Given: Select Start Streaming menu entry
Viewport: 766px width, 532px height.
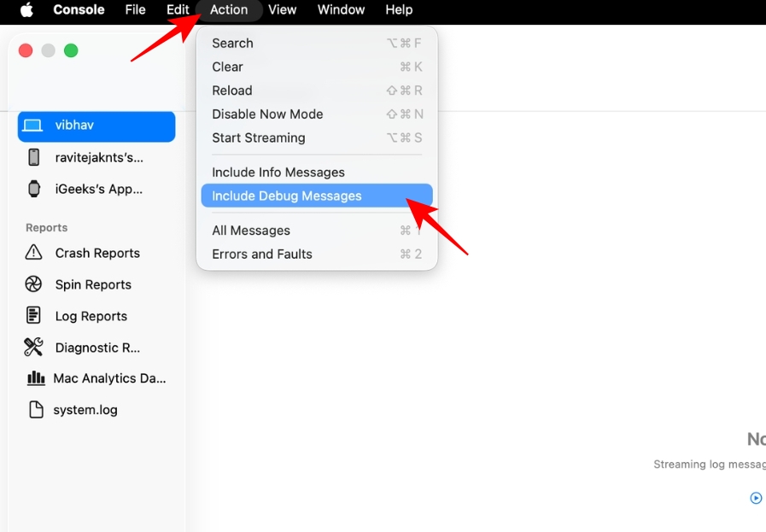Looking at the screenshot, I should pyautogui.click(x=317, y=137).
